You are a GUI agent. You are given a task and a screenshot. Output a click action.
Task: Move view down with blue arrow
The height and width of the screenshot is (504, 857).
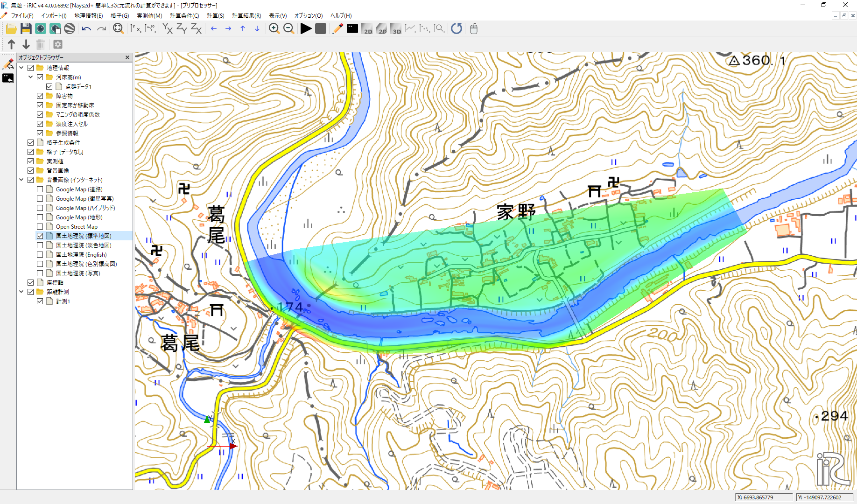257,29
